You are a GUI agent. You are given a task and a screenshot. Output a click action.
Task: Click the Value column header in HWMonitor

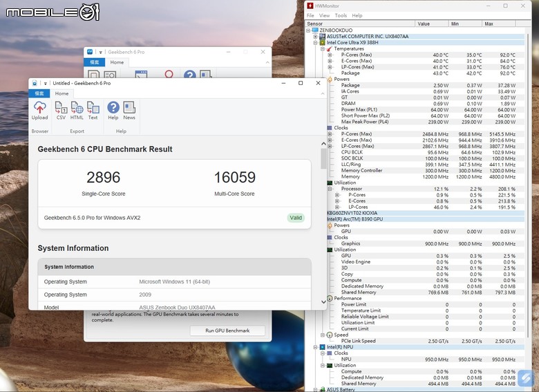pyautogui.click(x=432, y=24)
